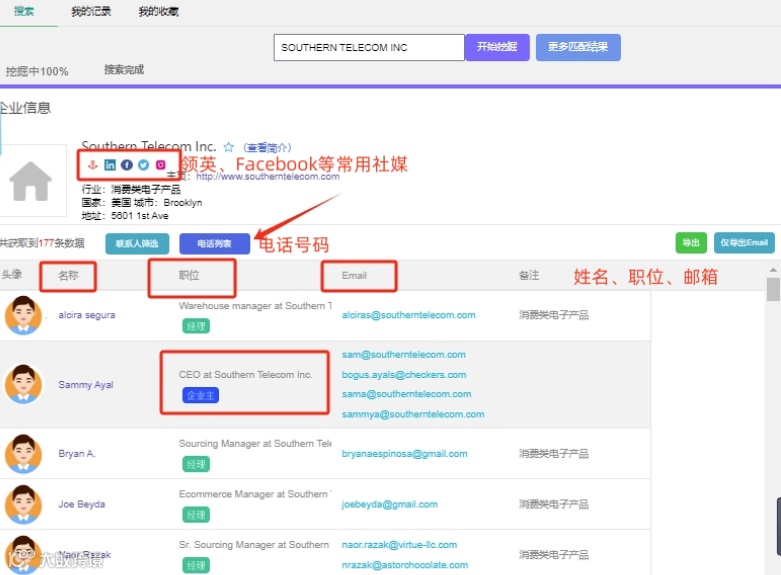The image size is (781, 575).
Task: Click the 企业主 tag for Sammy Ayal
Action: pos(200,396)
